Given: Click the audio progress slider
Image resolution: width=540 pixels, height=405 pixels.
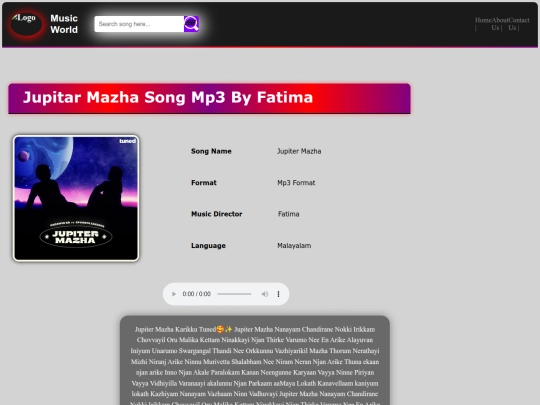Looking at the screenshot, I should point(234,294).
